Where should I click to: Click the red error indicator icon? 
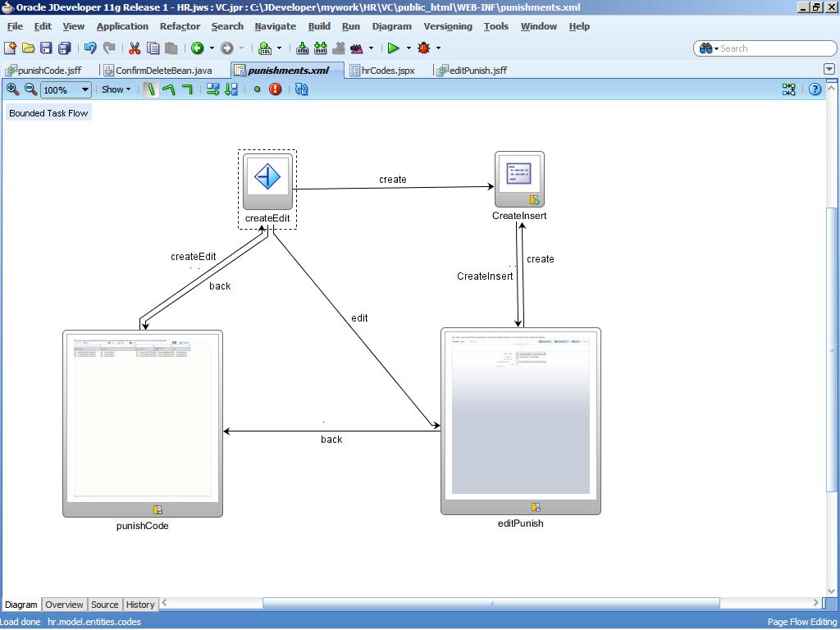click(276, 89)
